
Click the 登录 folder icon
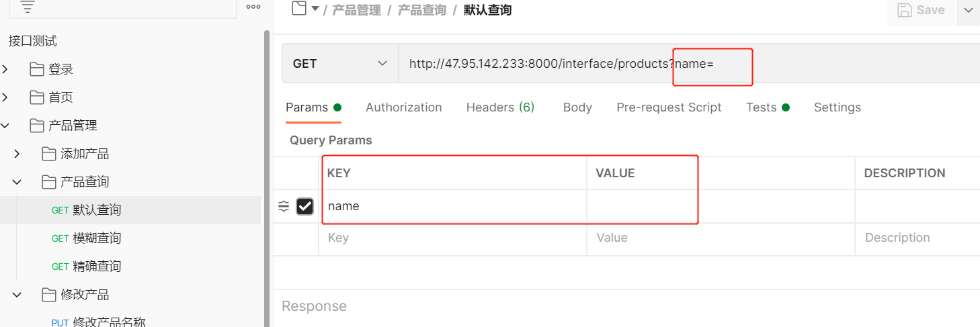click(x=38, y=69)
